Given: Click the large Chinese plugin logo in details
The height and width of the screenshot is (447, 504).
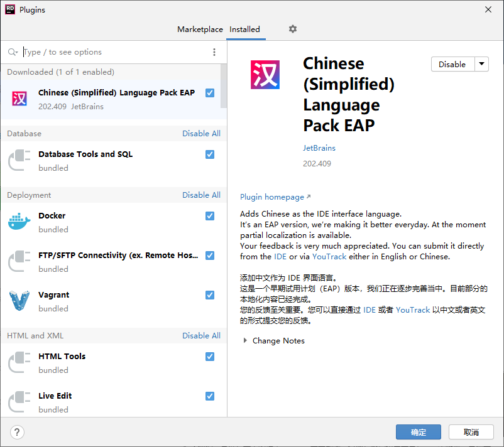Looking at the screenshot, I should [x=265, y=75].
